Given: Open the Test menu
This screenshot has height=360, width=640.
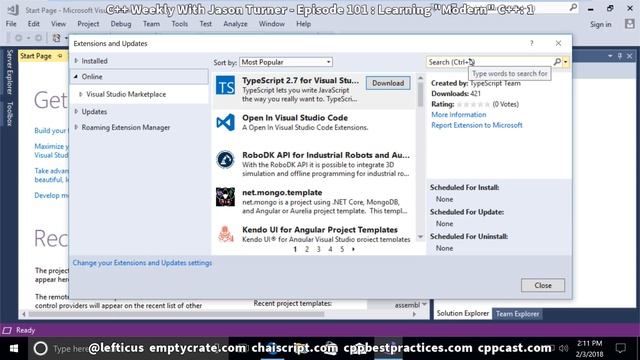Looking at the screenshot, I should click(206, 24).
